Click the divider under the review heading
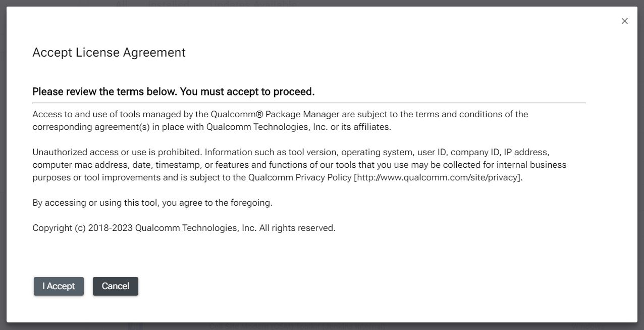 coord(308,101)
